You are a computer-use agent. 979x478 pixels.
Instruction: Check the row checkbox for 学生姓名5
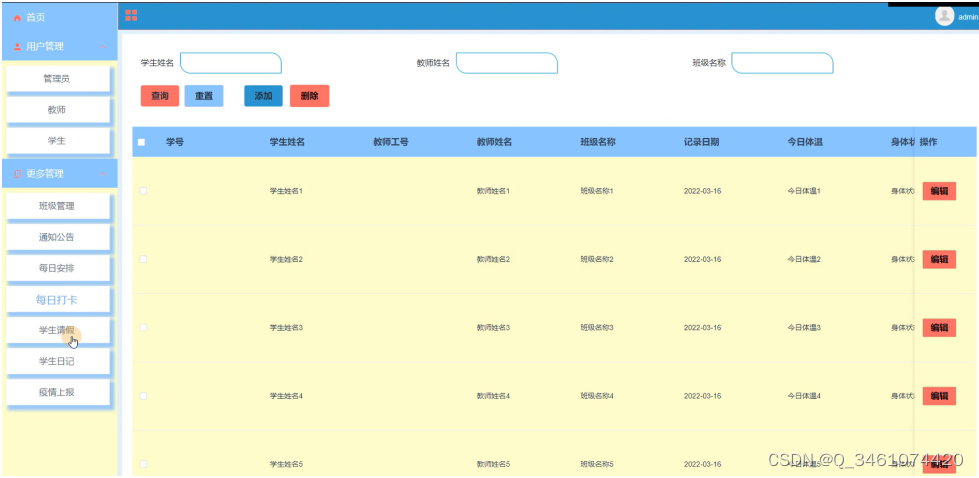(x=143, y=464)
